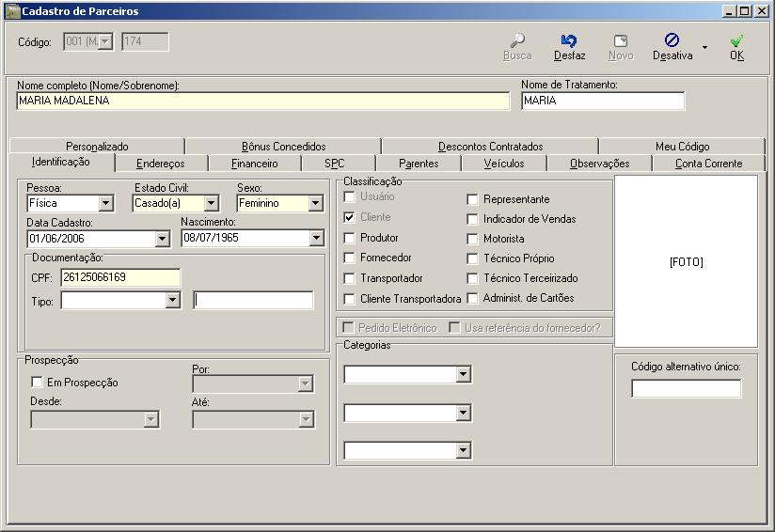The image size is (775, 532).
Task: Open the Pessoa dropdown
Action: (x=105, y=203)
